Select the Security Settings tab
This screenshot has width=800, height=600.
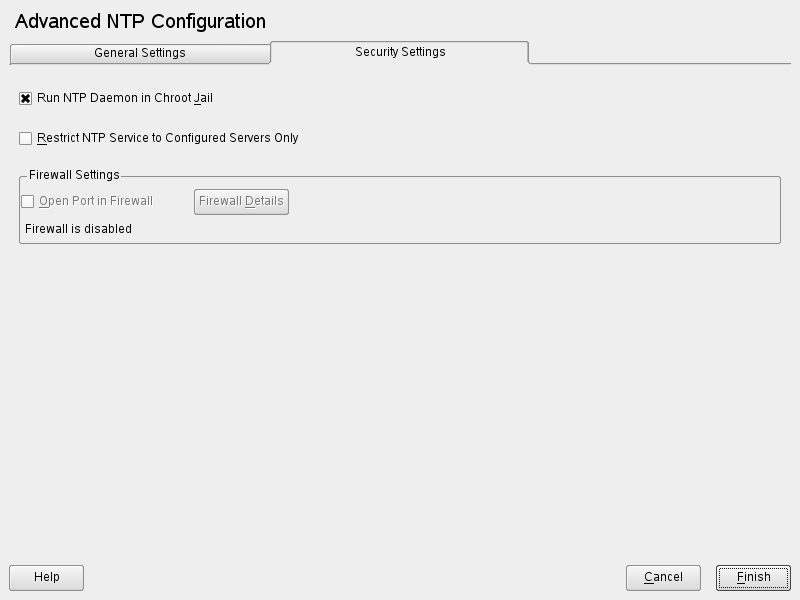click(400, 52)
